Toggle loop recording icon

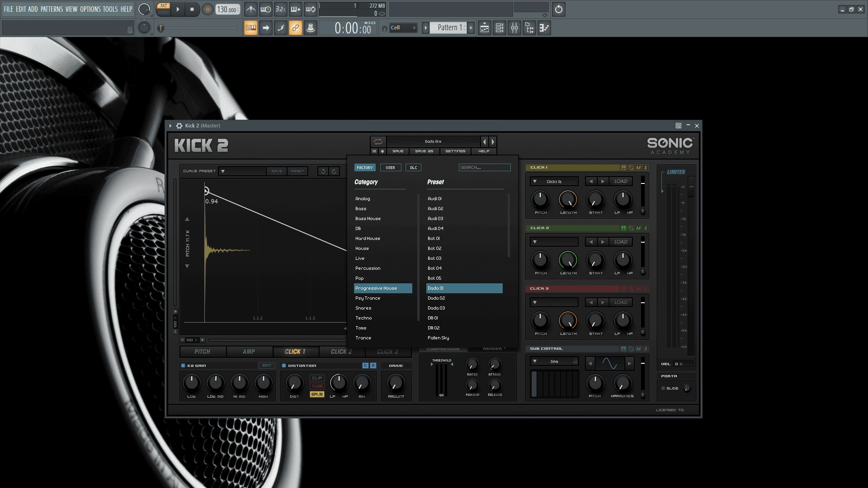[311, 9]
